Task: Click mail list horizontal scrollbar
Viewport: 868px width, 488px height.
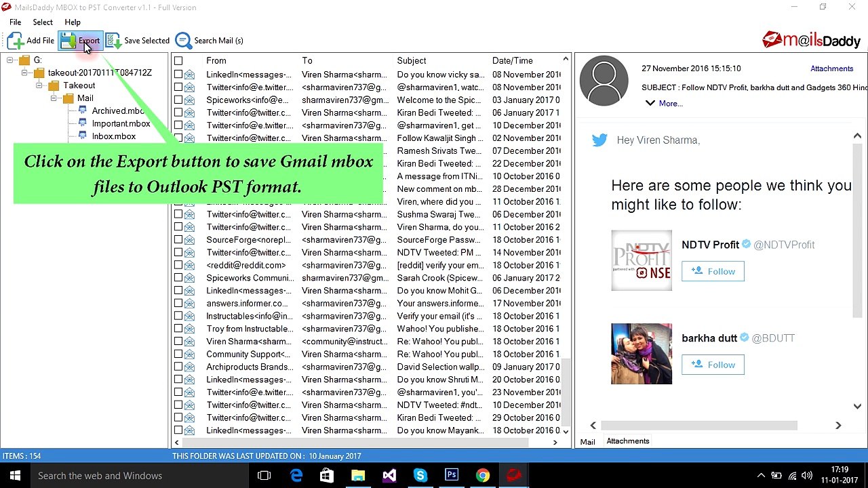Action: click(355, 443)
